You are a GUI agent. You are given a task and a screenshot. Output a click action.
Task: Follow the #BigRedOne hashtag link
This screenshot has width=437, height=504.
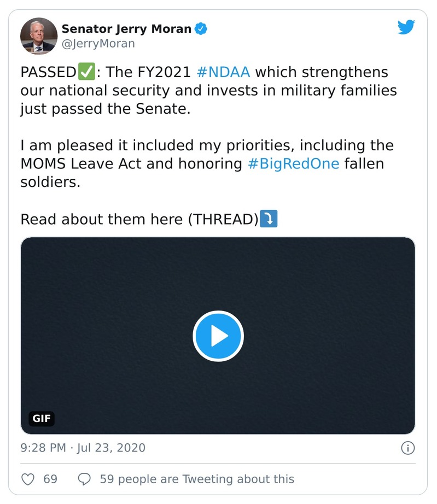(x=293, y=163)
